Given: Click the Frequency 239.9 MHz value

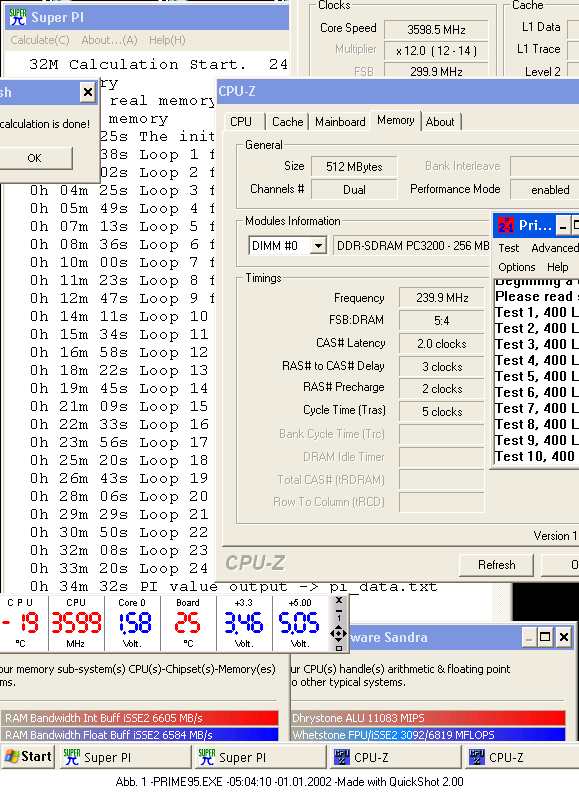Looking at the screenshot, I should pyautogui.click(x=442, y=298).
